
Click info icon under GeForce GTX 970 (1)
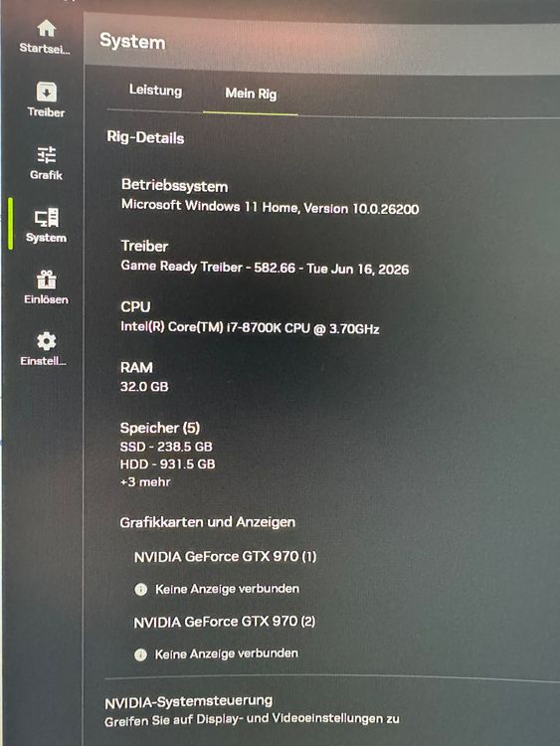141,590
